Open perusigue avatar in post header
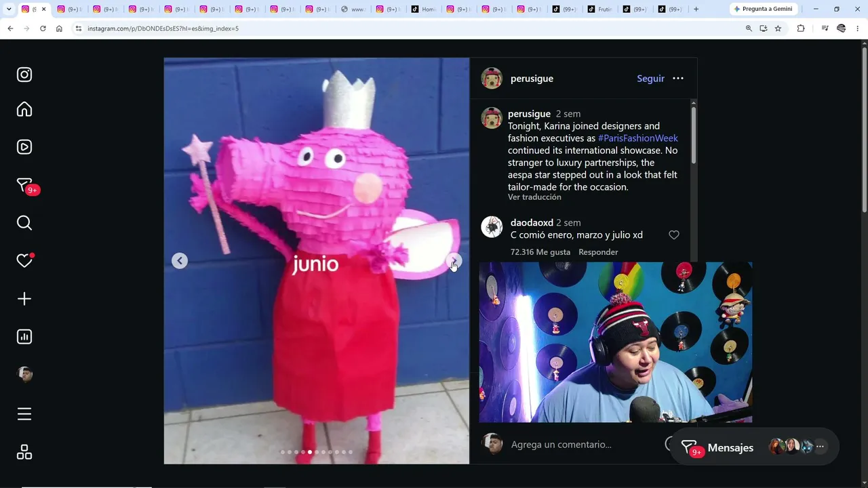 click(x=492, y=79)
